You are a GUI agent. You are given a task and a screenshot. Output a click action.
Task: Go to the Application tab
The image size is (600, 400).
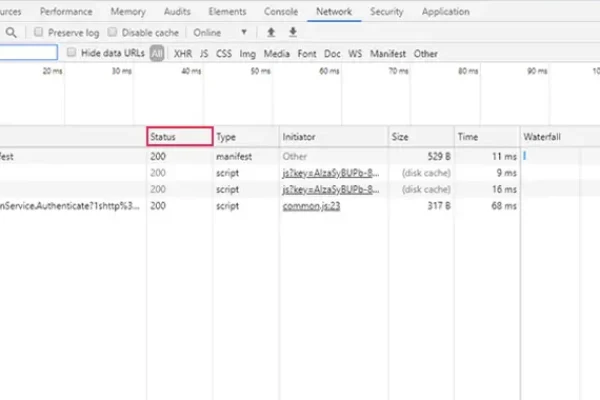tap(445, 11)
